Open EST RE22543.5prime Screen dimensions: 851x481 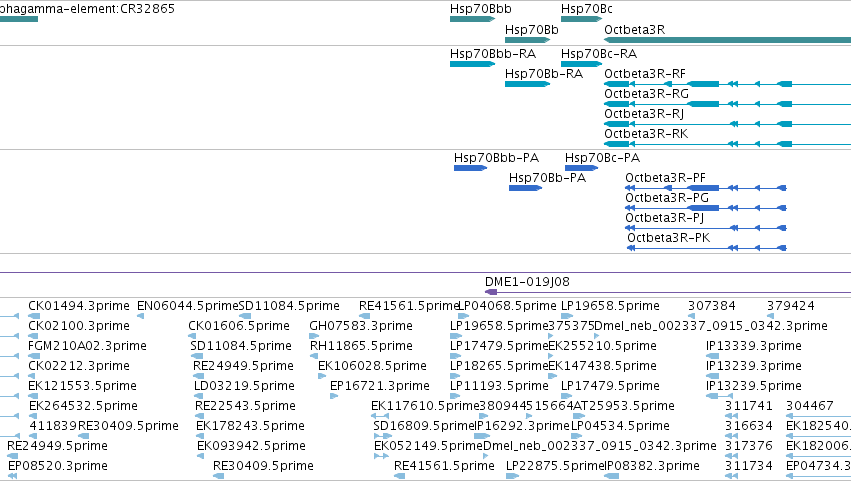point(245,407)
